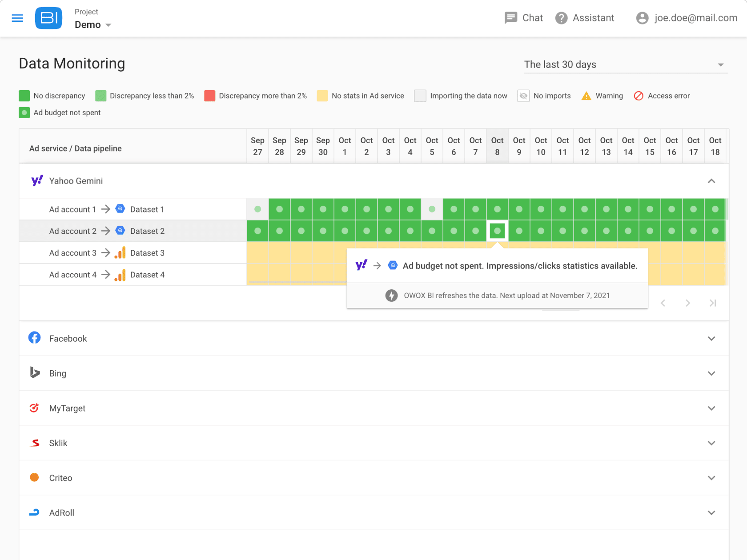Click the Google Analytics icon for Dataset 3
747x560 pixels.
pos(120,252)
